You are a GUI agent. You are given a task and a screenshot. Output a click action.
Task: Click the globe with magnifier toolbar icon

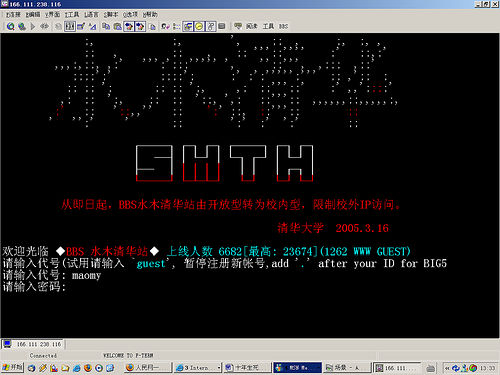11,26
